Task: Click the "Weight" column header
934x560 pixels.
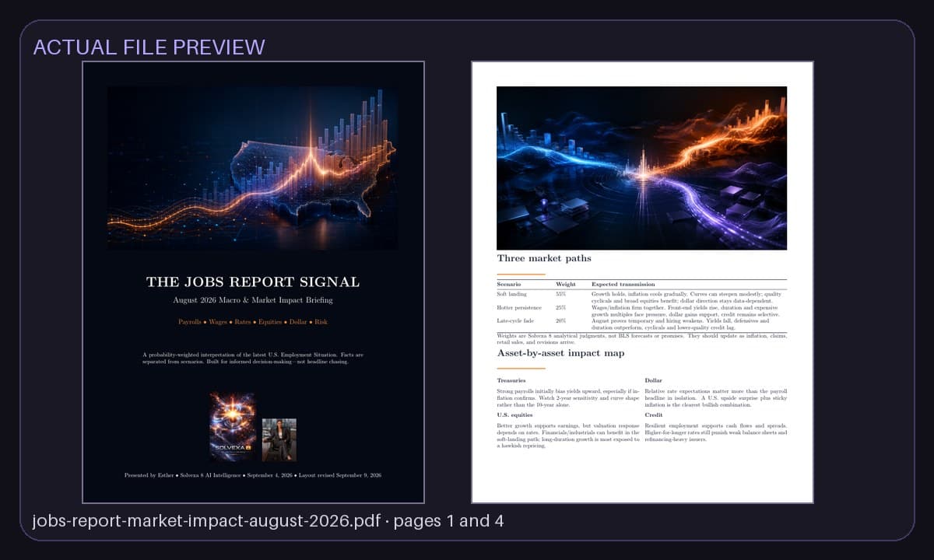Action: [x=566, y=285]
